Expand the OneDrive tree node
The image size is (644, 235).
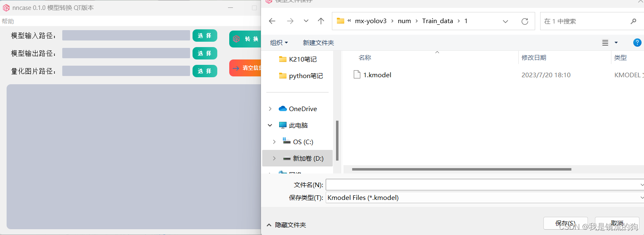[x=270, y=109]
